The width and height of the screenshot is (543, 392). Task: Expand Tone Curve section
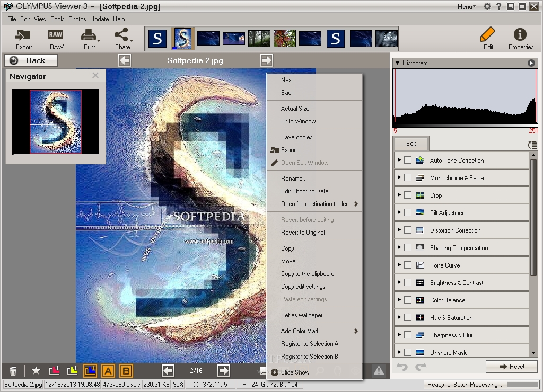pyautogui.click(x=399, y=265)
